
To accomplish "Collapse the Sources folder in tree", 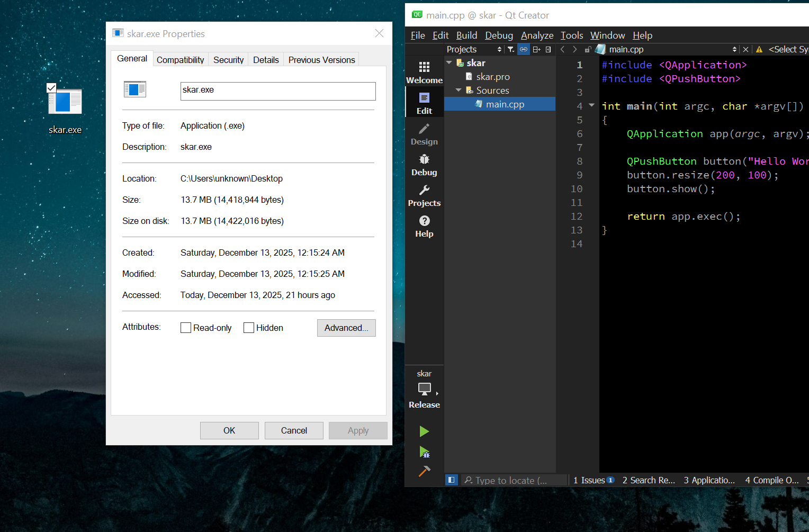I will pyautogui.click(x=459, y=91).
